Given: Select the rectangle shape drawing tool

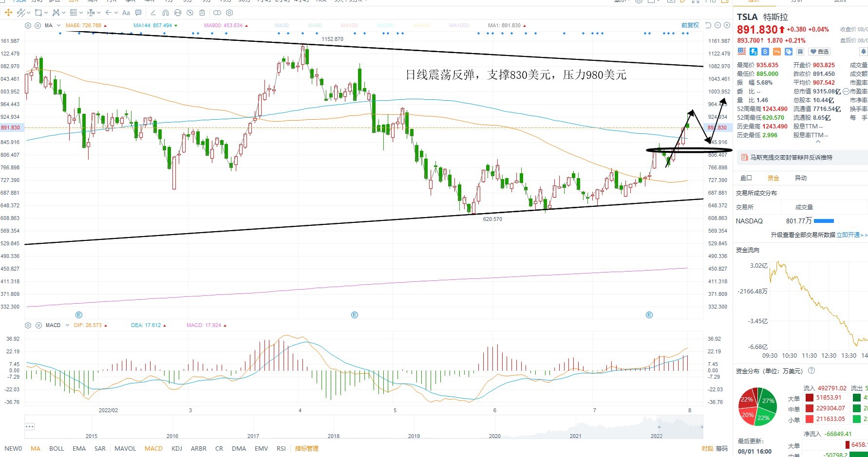Looking at the screenshot, I should click(38, 13).
